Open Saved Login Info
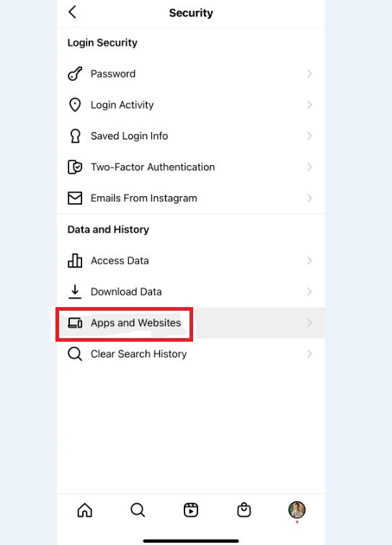 click(x=191, y=136)
